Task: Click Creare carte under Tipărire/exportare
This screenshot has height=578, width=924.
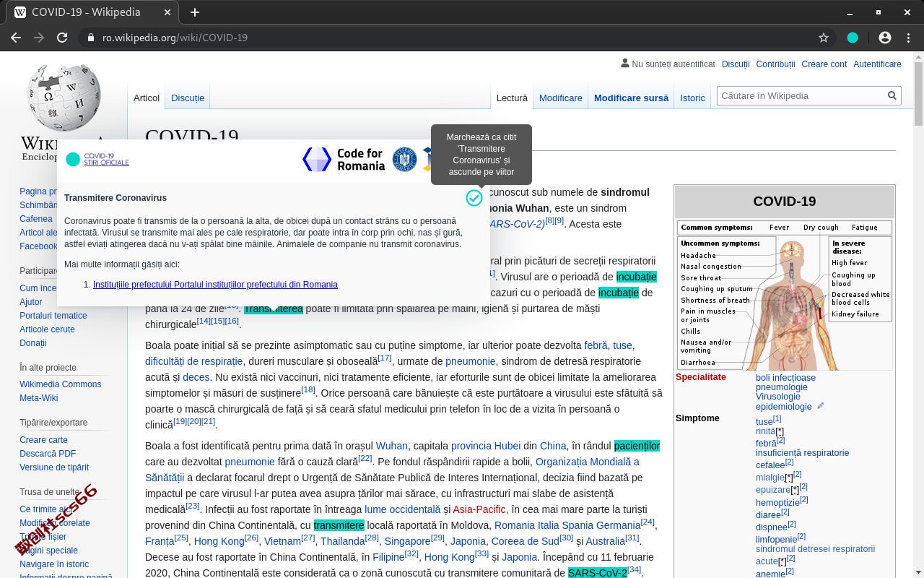Action: coord(43,440)
